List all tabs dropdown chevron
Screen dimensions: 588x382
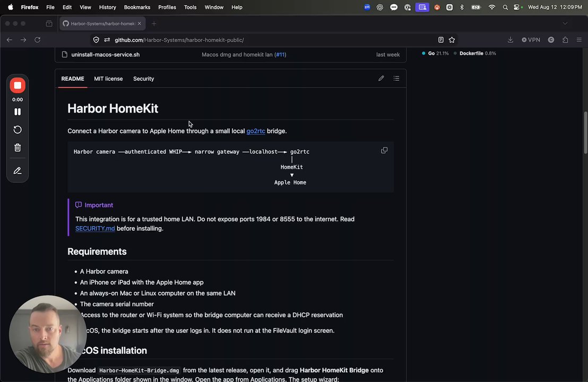click(x=565, y=24)
